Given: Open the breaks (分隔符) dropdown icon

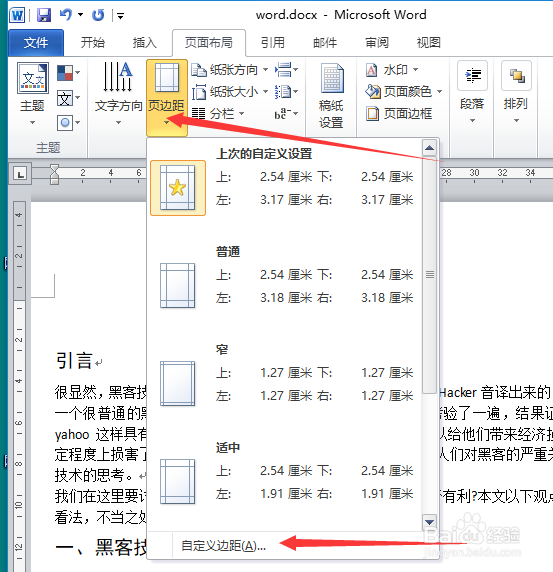Looking at the screenshot, I should click(x=286, y=69).
